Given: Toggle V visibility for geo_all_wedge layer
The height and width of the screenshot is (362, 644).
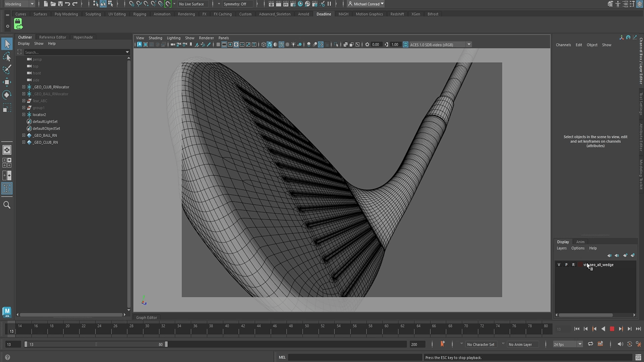Looking at the screenshot, I should [x=559, y=265].
